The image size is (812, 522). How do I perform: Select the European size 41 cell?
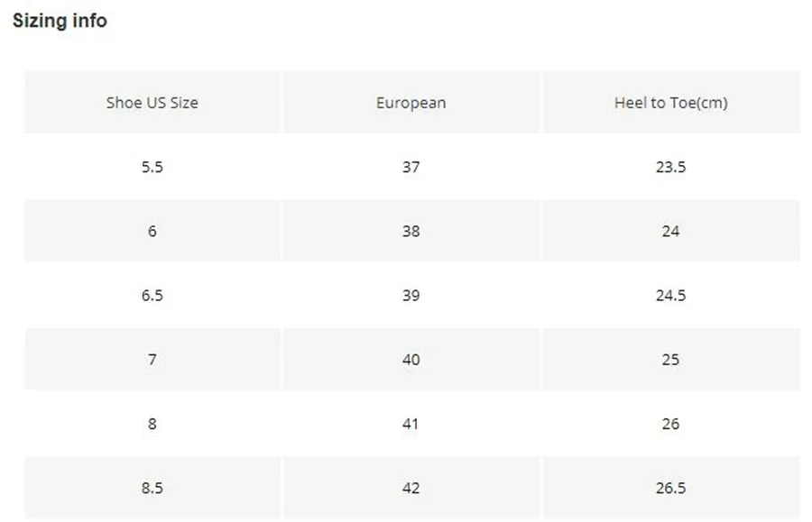pyautogui.click(x=411, y=424)
